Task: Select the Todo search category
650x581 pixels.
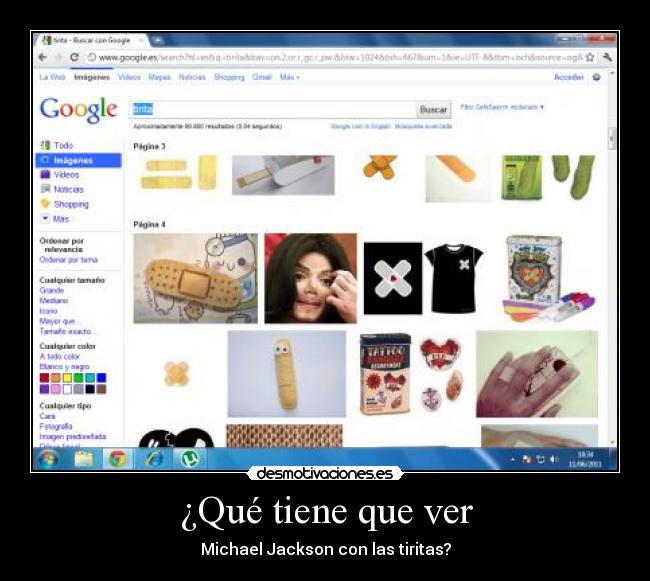Action: click(x=63, y=145)
